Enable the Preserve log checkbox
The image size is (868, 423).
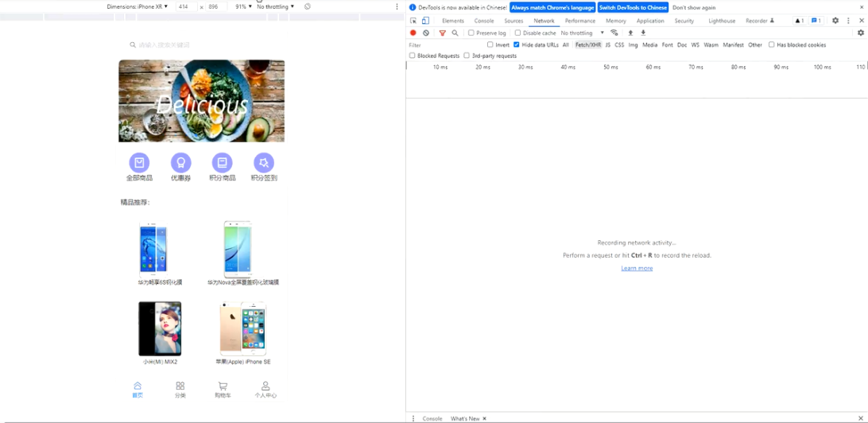(471, 33)
